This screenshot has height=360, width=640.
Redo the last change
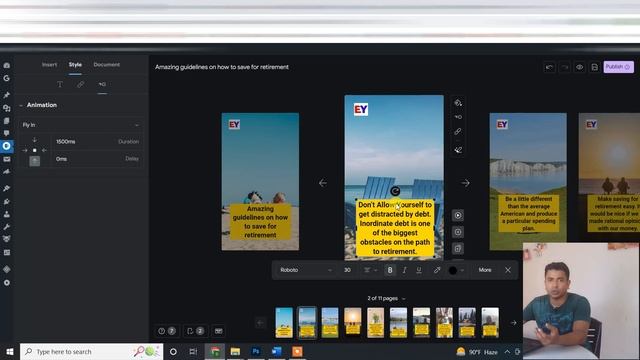(x=564, y=67)
